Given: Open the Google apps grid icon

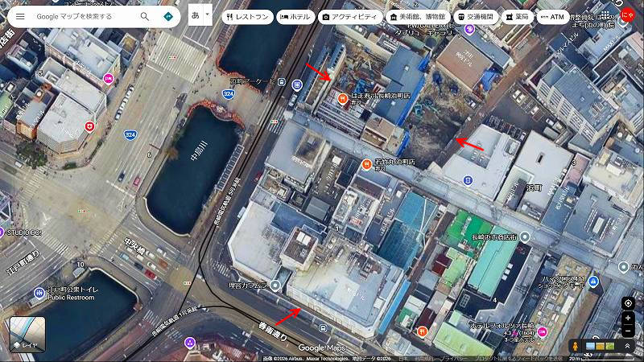Looking at the screenshot, I should click(605, 15).
